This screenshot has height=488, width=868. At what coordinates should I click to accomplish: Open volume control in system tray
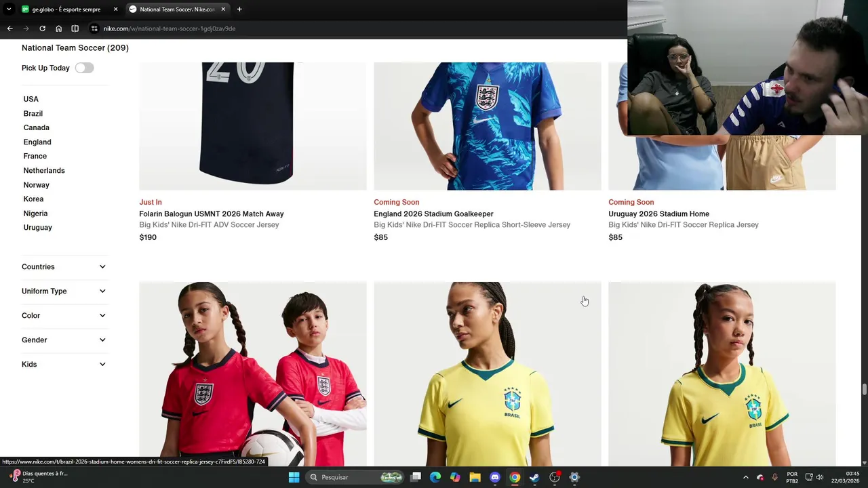point(820,477)
